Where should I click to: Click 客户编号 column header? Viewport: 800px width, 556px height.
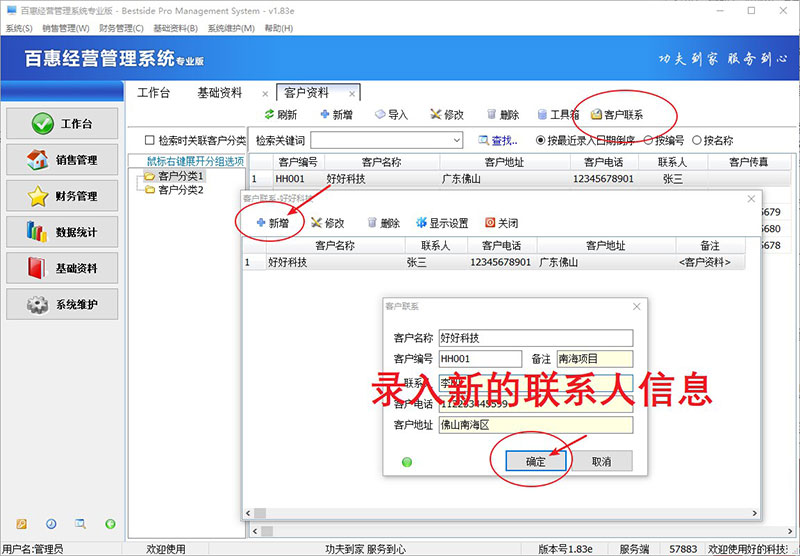tap(297, 162)
